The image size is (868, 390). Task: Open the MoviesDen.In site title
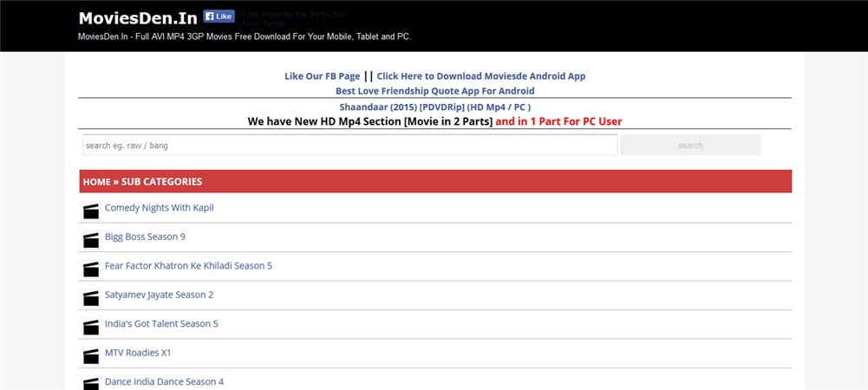(x=138, y=18)
